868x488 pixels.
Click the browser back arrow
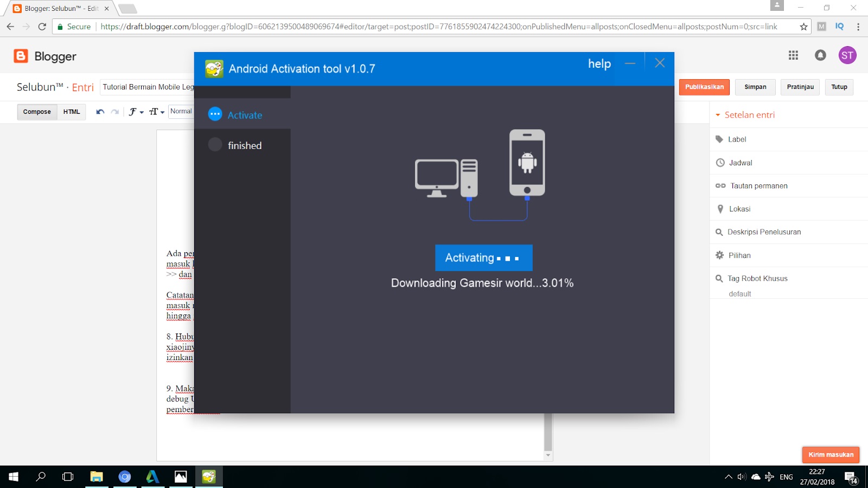pos(10,27)
